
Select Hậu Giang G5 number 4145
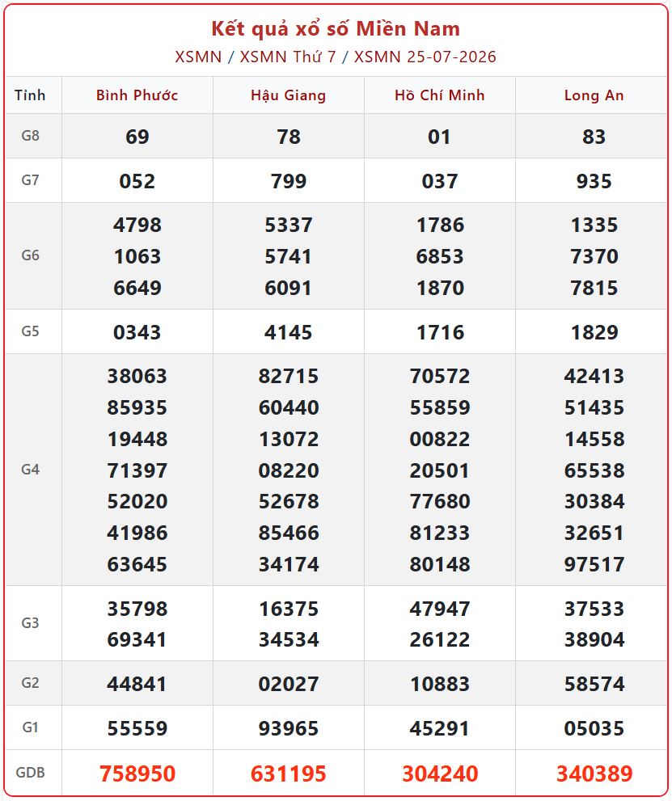pyautogui.click(x=288, y=332)
